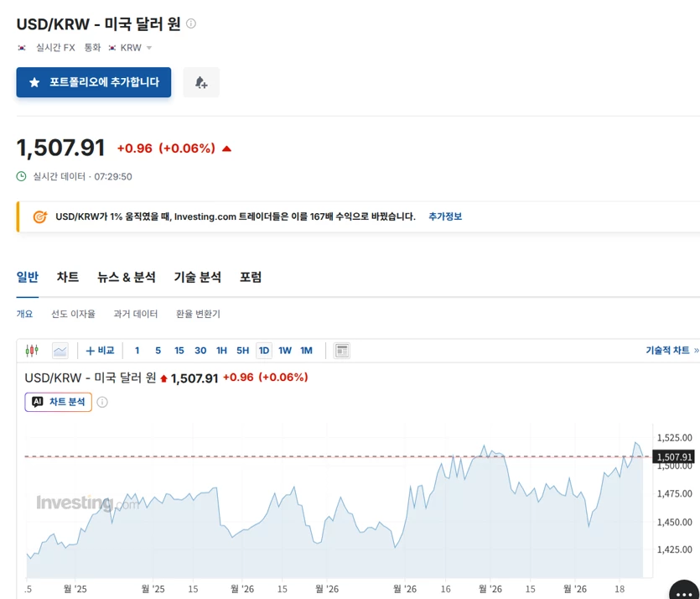Click the 1,450.00 axis label
This screenshot has width=700, height=599.
pos(674,522)
